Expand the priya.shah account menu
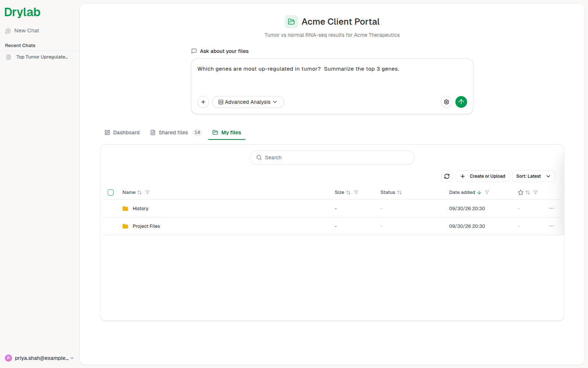 [40, 358]
